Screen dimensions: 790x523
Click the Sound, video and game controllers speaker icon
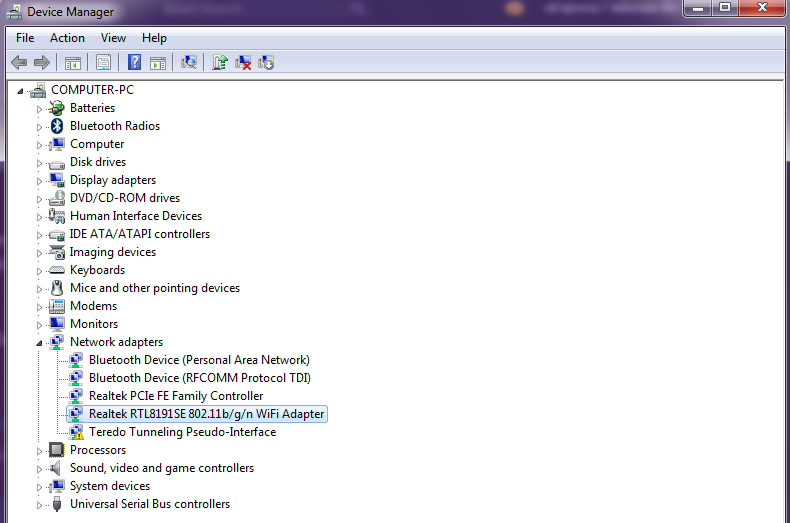pyautogui.click(x=55, y=468)
